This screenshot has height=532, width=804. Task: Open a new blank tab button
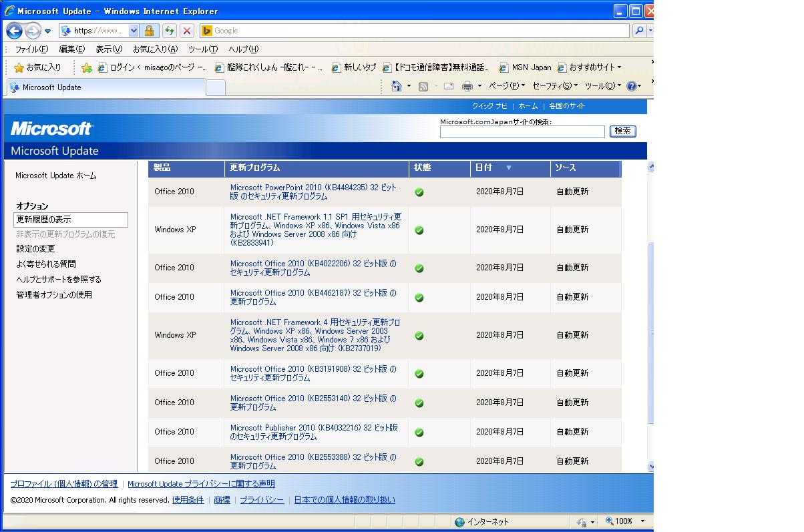click(x=216, y=87)
